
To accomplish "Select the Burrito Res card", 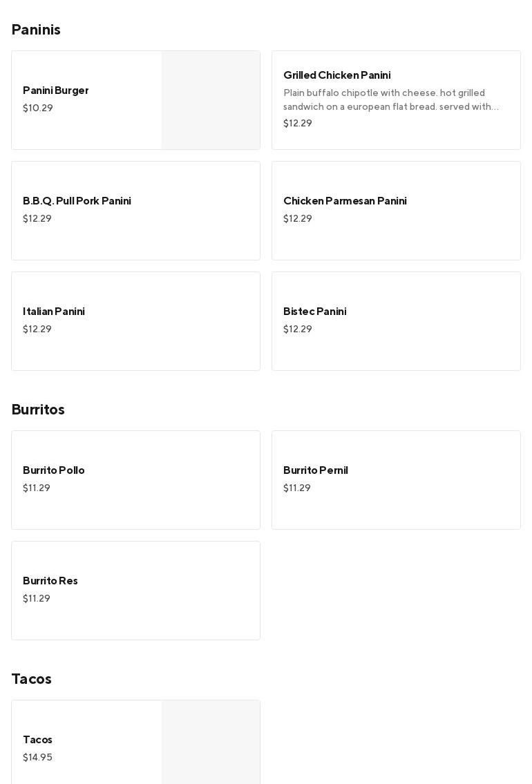I will 135,591.
